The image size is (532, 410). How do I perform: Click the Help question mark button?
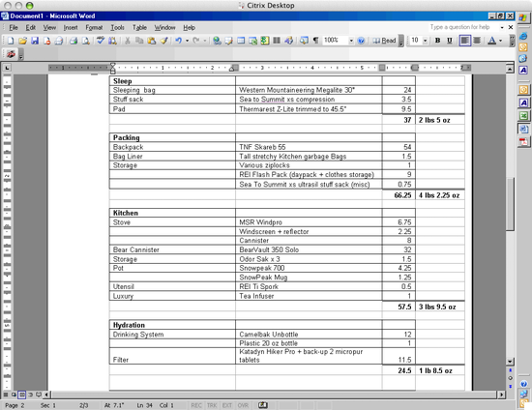361,41
